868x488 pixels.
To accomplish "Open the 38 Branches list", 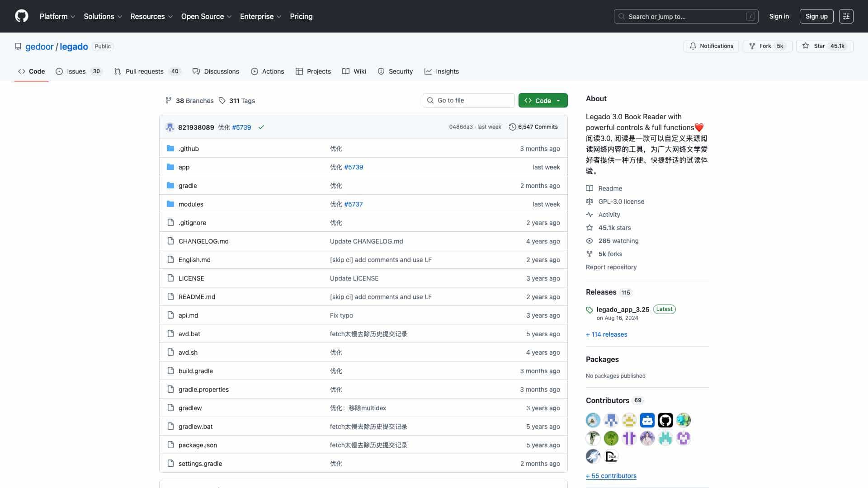I will (189, 101).
